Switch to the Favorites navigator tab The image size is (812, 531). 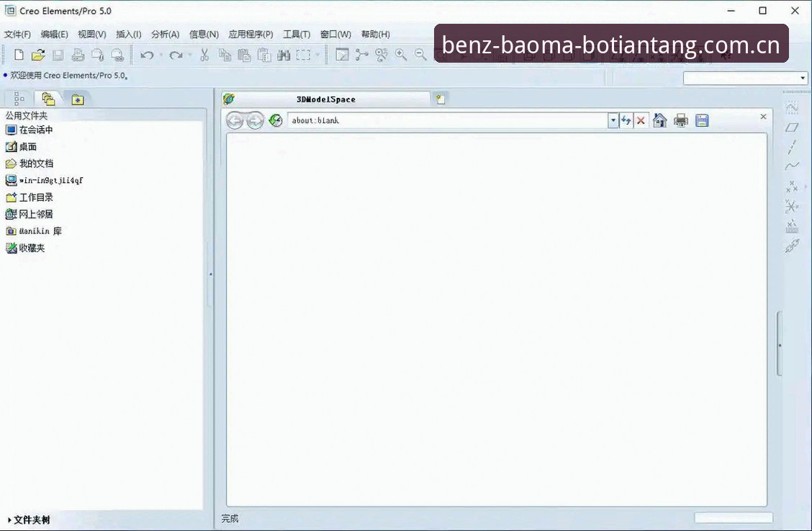(78, 99)
